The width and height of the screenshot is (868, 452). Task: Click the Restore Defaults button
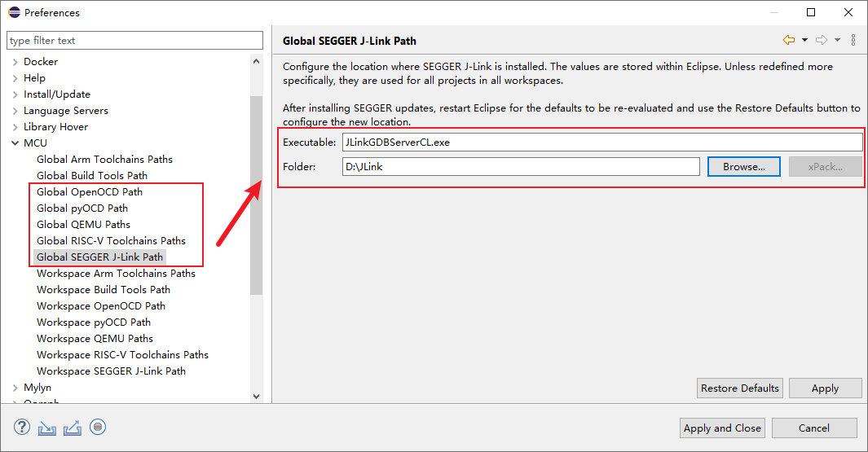(x=739, y=388)
